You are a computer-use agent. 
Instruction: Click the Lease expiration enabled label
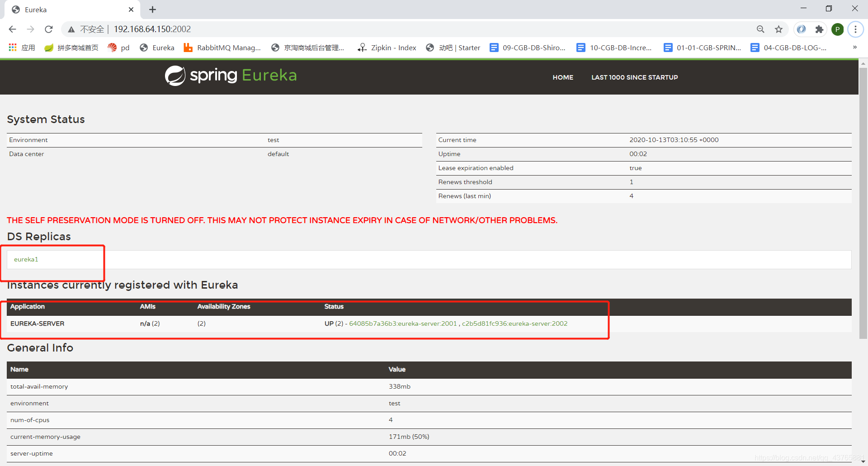(x=476, y=168)
